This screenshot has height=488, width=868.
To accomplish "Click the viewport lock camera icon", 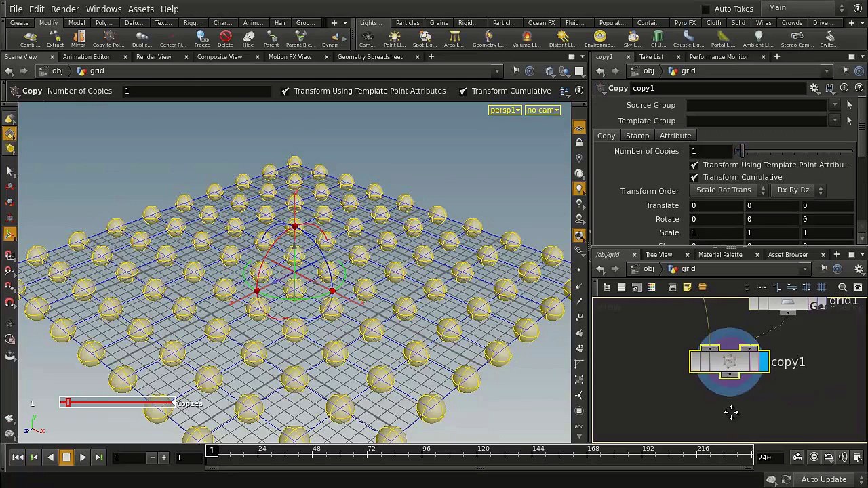I will pos(579,143).
